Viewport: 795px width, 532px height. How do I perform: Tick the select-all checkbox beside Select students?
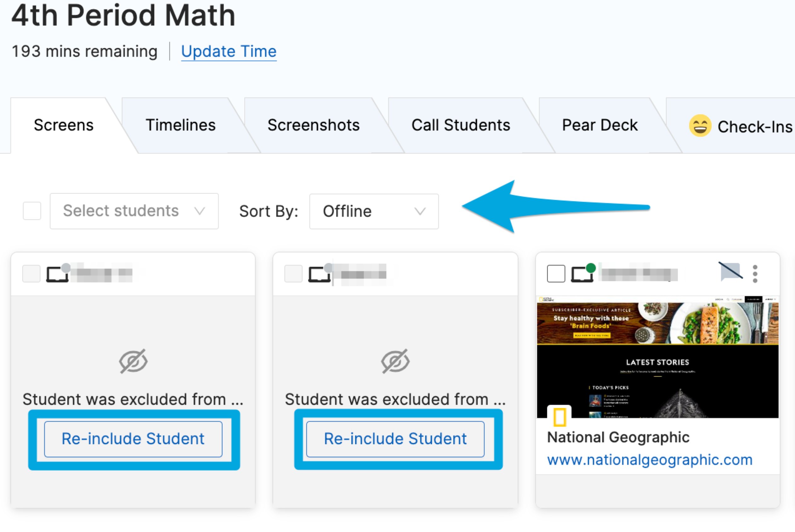[x=32, y=211]
